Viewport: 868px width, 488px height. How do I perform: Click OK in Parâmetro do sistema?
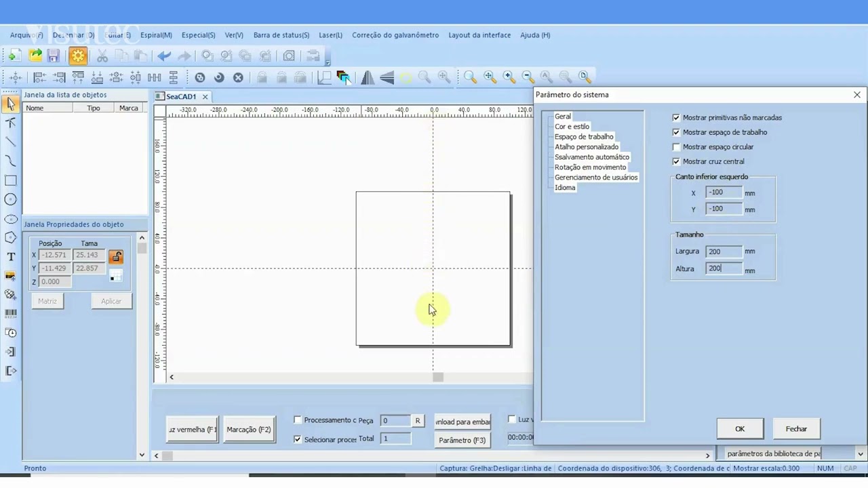click(x=740, y=428)
